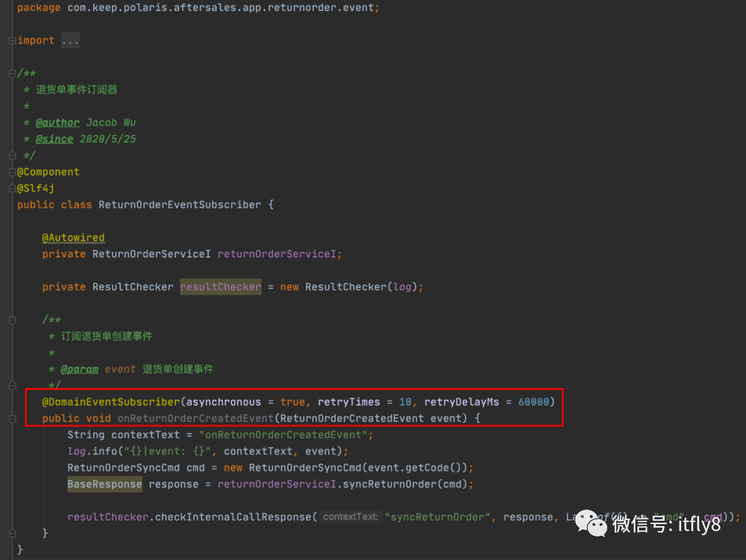Click the returnOrderServiceI field declaration name
The width and height of the screenshot is (746, 560).
click(x=277, y=254)
